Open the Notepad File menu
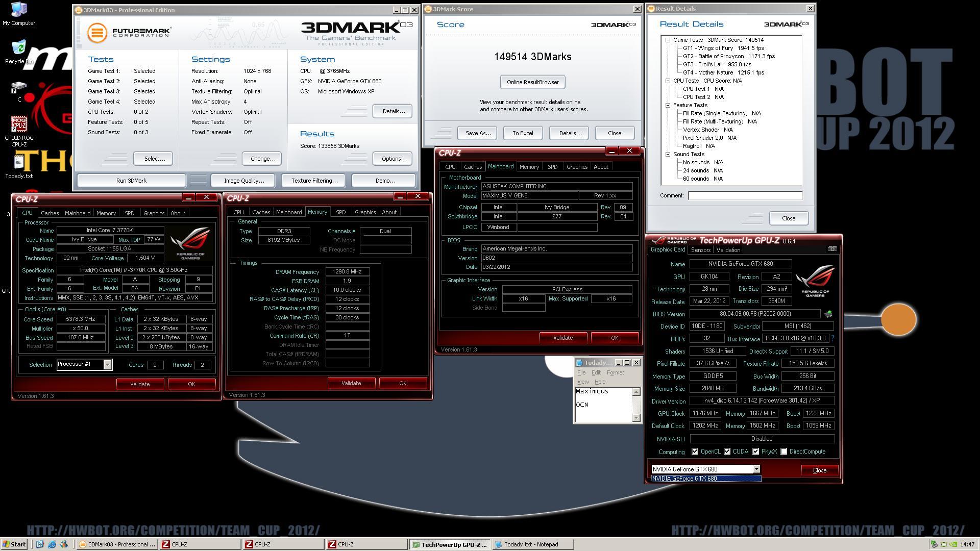This screenshot has width=980, height=551. 581,372
